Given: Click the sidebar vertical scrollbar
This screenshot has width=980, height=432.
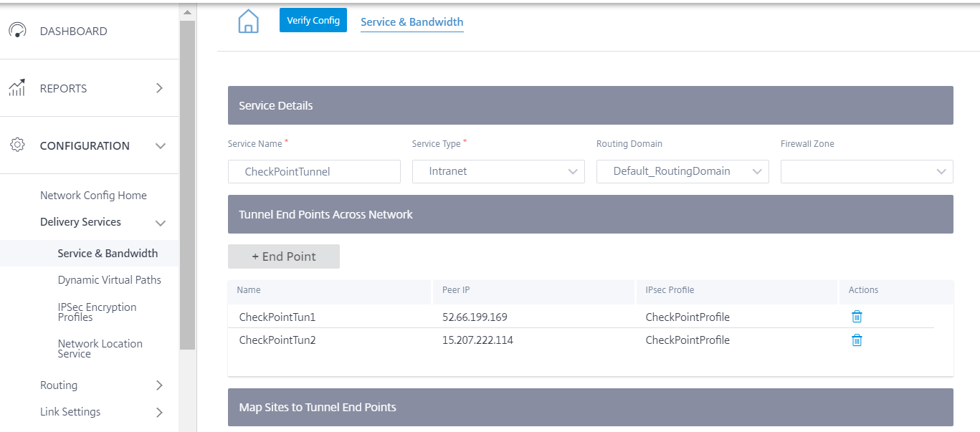Looking at the screenshot, I should tap(187, 185).
